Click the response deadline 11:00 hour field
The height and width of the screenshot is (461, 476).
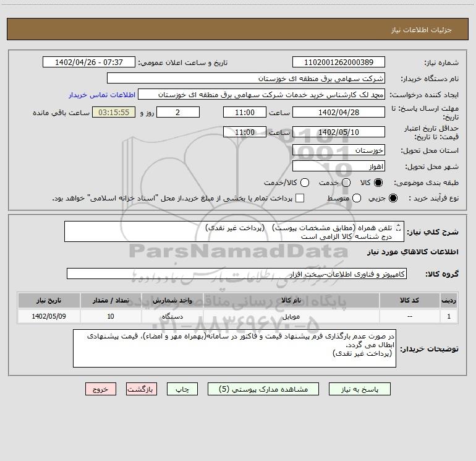(x=245, y=112)
